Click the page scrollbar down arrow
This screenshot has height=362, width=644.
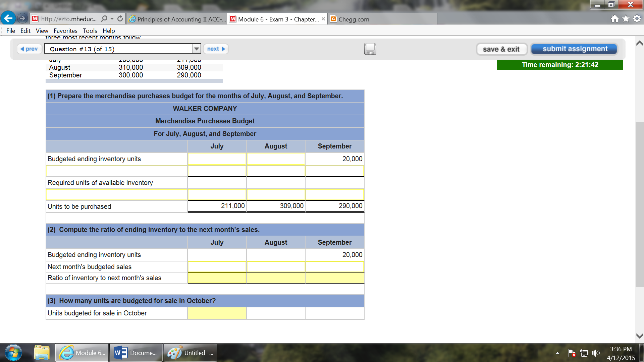pos(640,336)
